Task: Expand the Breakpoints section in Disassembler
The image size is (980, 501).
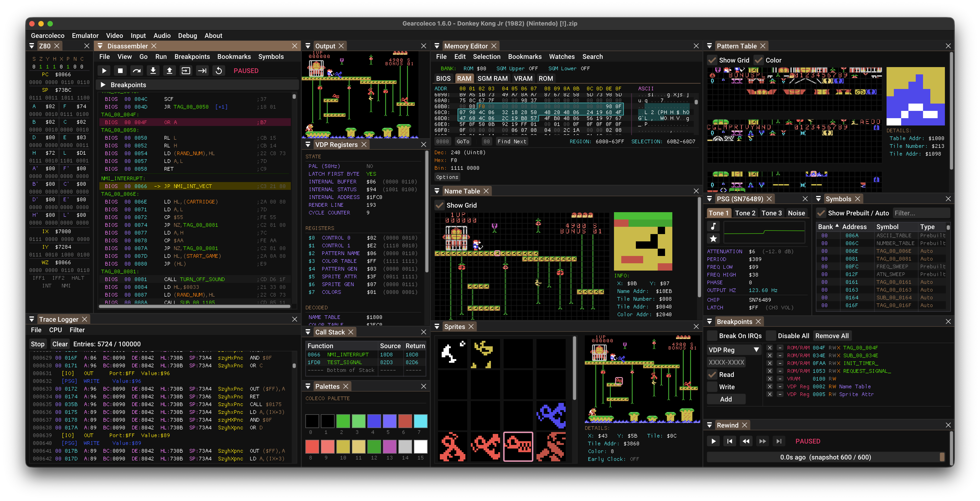Action: 103,85
